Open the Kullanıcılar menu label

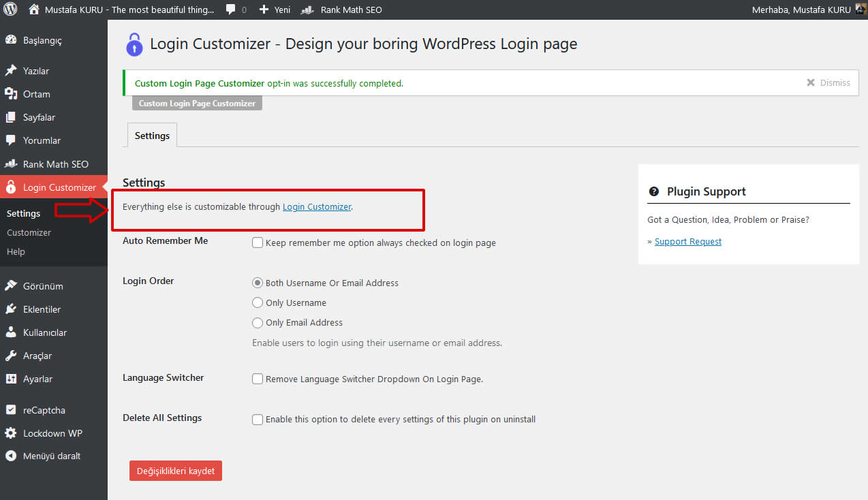pyautogui.click(x=45, y=332)
